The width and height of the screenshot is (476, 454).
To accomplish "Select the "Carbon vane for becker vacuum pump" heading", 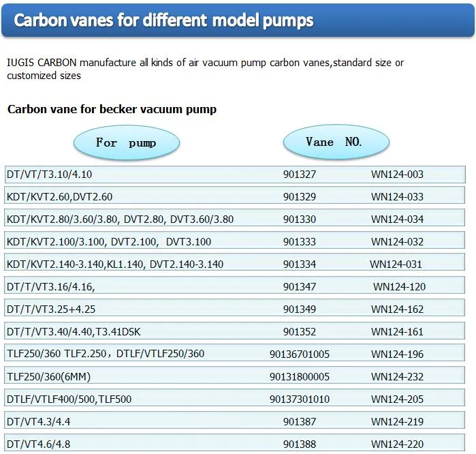I will click(x=112, y=109).
